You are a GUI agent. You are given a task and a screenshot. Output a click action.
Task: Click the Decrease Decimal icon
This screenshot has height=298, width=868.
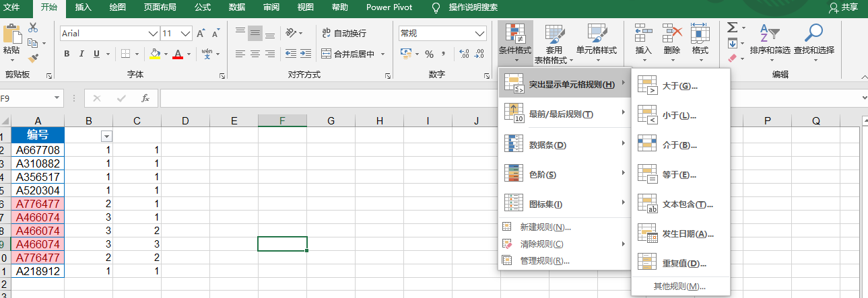pos(480,54)
